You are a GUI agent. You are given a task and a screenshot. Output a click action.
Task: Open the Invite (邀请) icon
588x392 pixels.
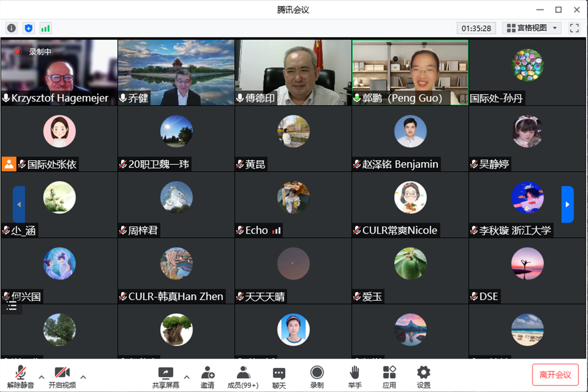(208, 377)
